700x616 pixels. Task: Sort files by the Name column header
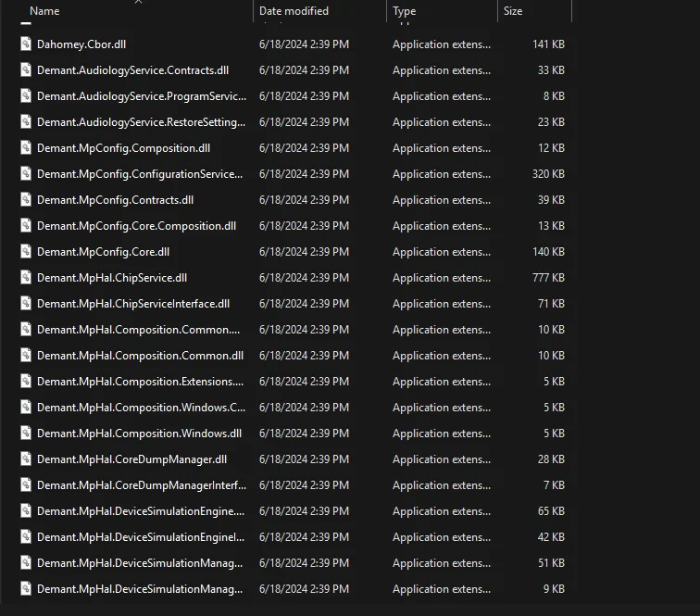coord(44,11)
